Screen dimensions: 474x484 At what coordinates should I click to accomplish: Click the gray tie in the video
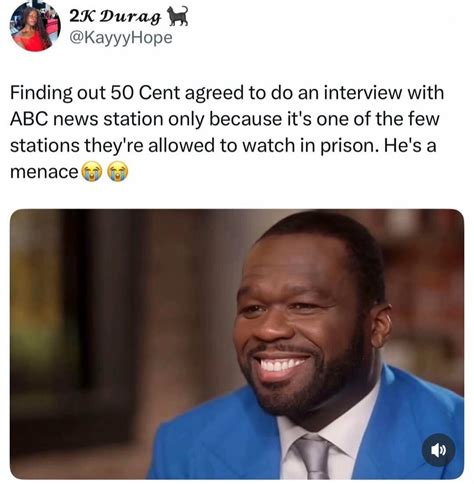(312, 458)
